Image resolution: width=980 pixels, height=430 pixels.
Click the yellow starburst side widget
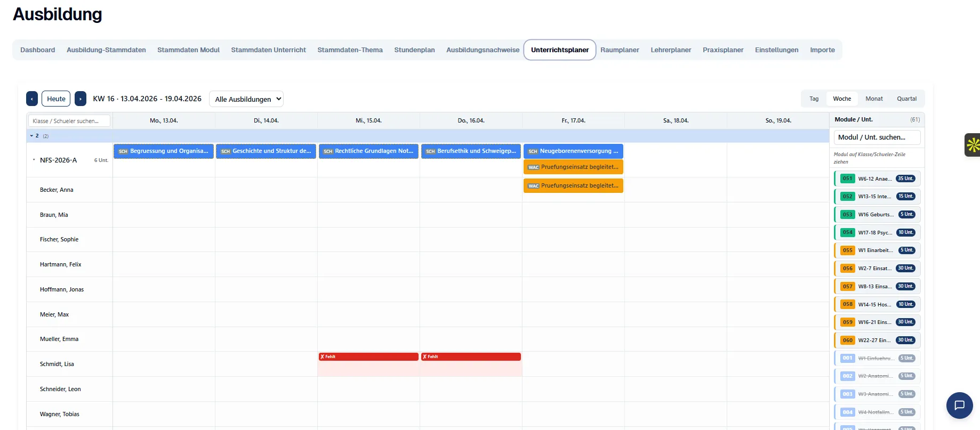[x=973, y=145]
